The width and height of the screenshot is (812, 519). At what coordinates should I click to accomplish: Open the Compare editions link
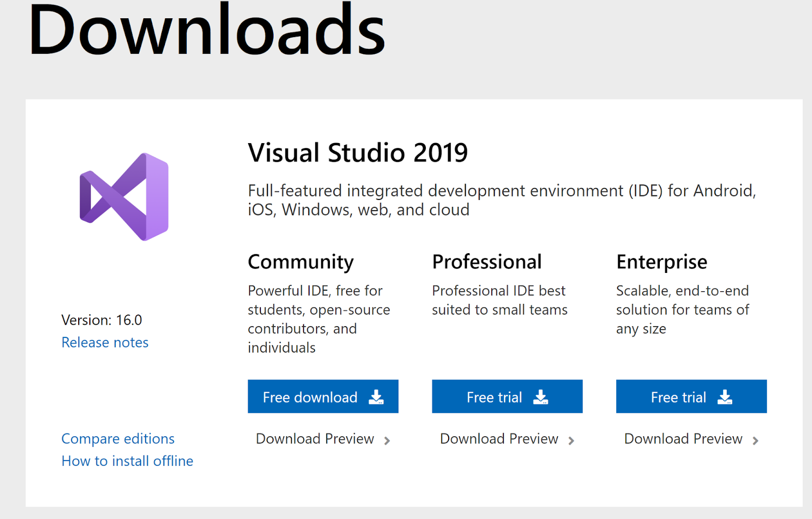click(x=118, y=438)
